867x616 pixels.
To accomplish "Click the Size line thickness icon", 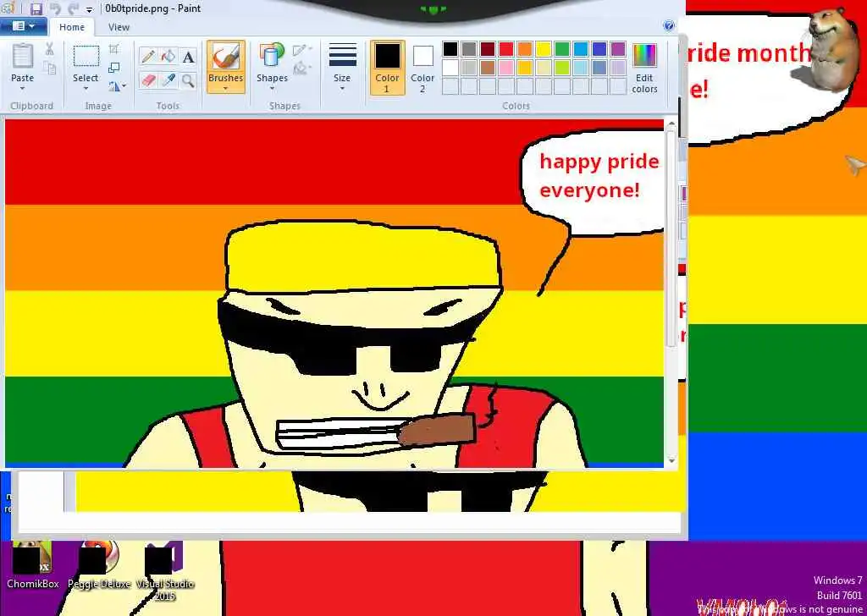I will [x=342, y=56].
